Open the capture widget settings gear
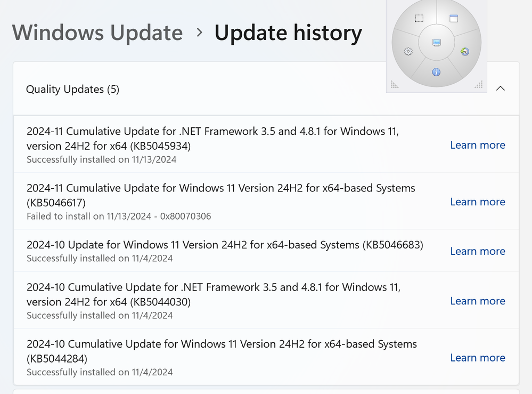Screen dimensions: 532x394 pyautogui.click(x=408, y=51)
